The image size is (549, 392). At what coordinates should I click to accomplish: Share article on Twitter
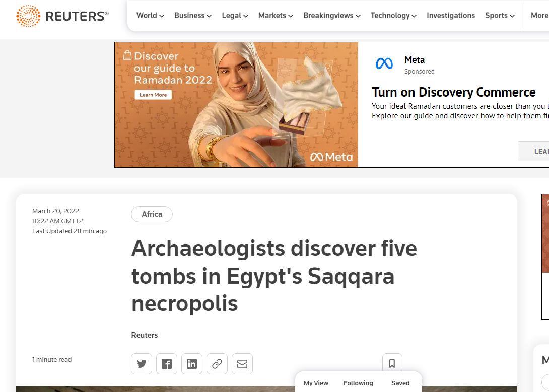[142, 364]
